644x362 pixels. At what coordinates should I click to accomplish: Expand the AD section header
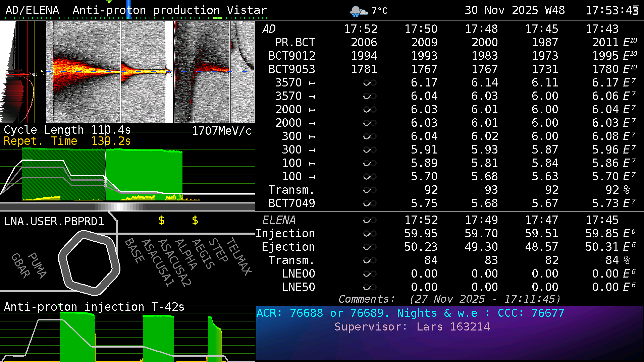click(x=268, y=29)
